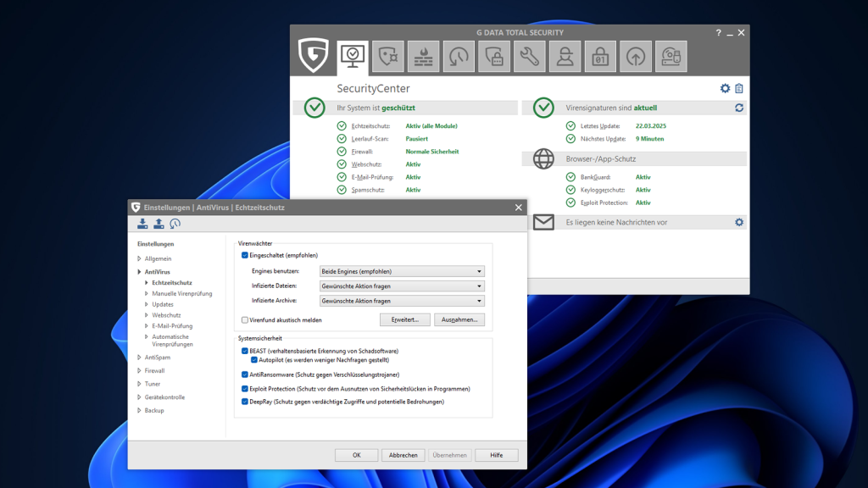Open the encryption padlock 01 icon tab
The image size is (868, 488).
click(x=601, y=57)
